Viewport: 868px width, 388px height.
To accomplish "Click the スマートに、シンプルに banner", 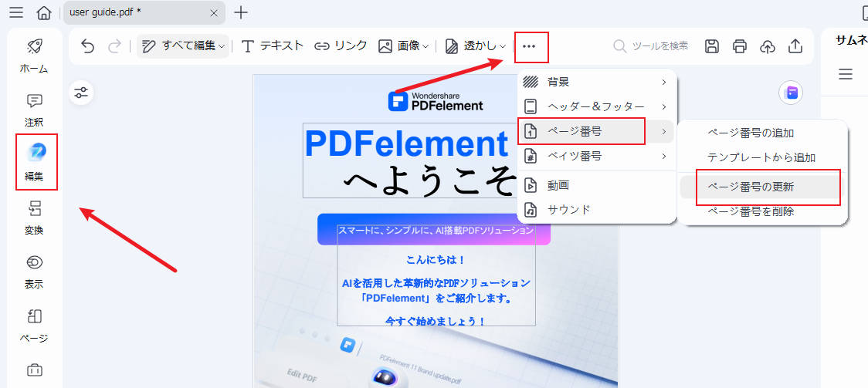I will pos(434,229).
